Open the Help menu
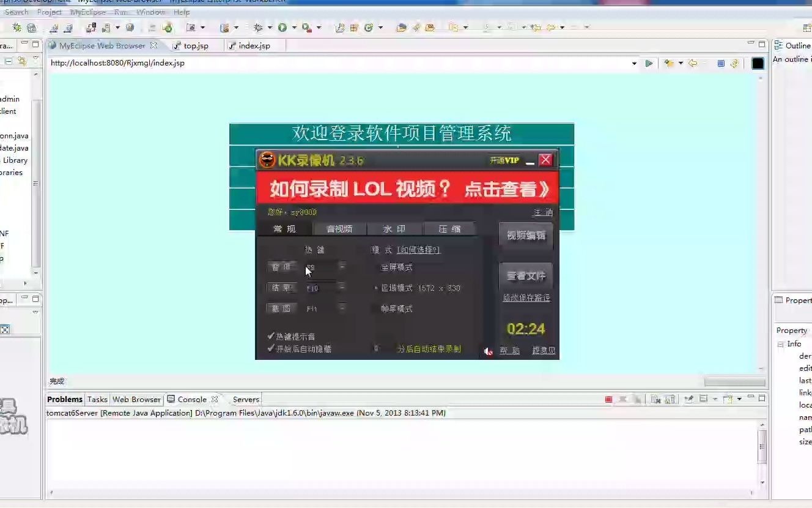The image size is (812, 508). (x=182, y=12)
